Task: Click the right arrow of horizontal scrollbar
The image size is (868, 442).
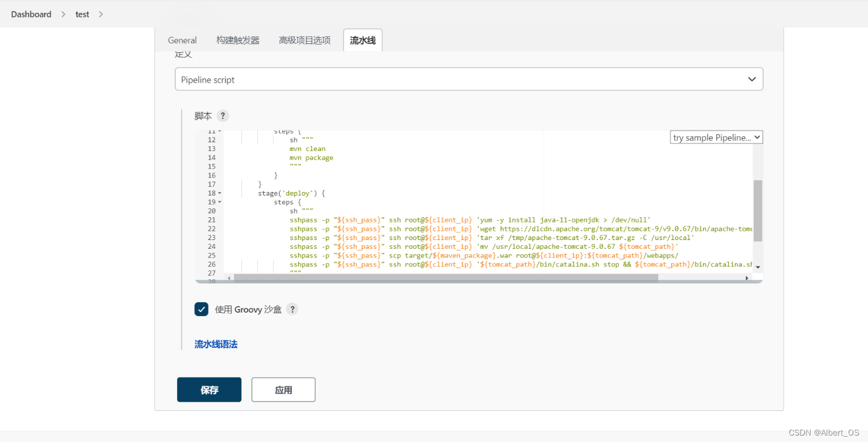Action: [x=747, y=278]
